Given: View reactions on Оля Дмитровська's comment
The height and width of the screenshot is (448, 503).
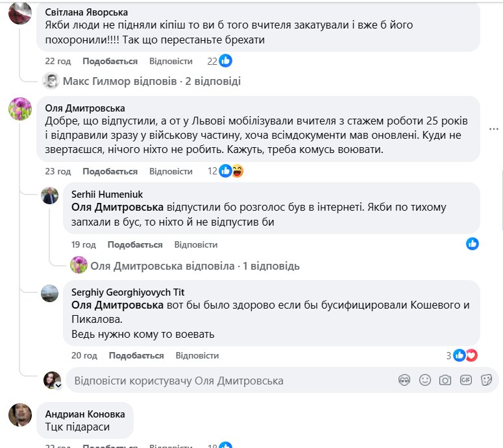Looking at the screenshot, I should point(231,171).
